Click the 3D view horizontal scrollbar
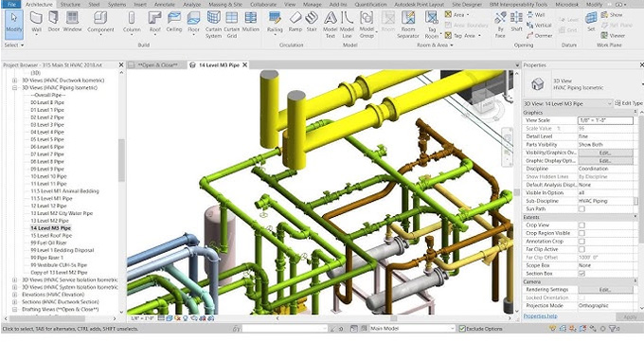The image size is (644, 342). (x=393, y=318)
